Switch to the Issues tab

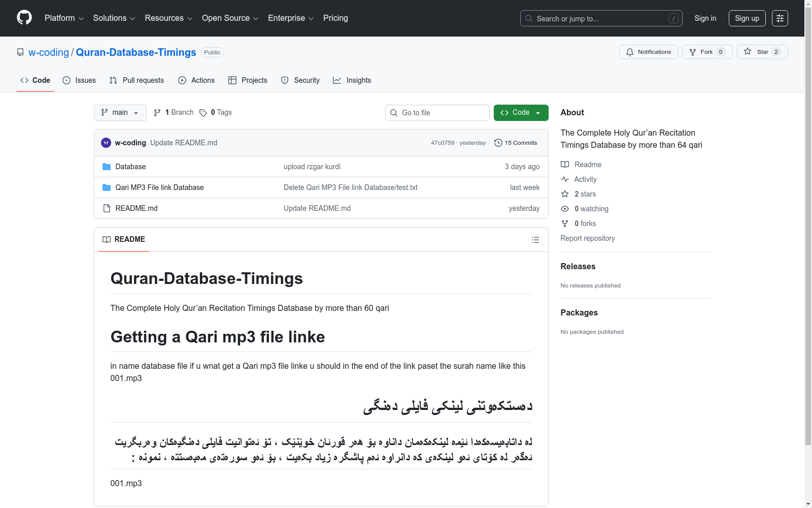[x=79, y=80]
